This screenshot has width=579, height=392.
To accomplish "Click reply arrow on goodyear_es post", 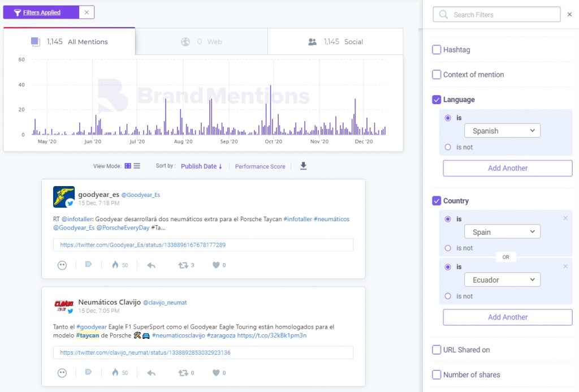I will pyautogui.click(x=152, y=265).
